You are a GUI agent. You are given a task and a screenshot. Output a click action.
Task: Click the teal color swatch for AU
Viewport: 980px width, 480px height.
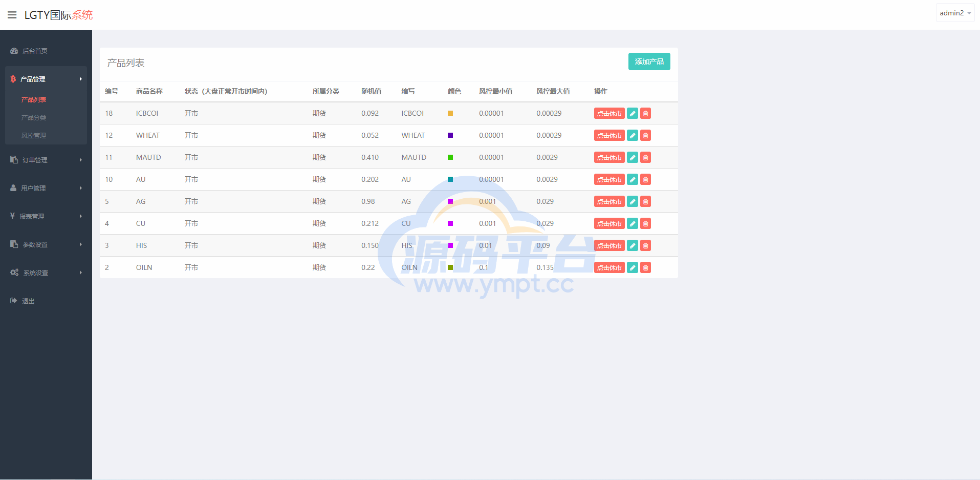pos(450,179)
